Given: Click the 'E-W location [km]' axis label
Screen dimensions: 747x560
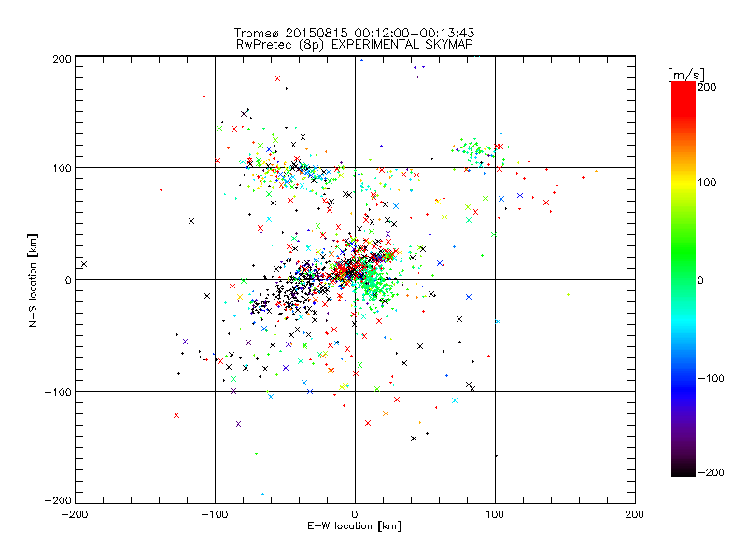Looking at the screenshot, I should pos(354,526).
